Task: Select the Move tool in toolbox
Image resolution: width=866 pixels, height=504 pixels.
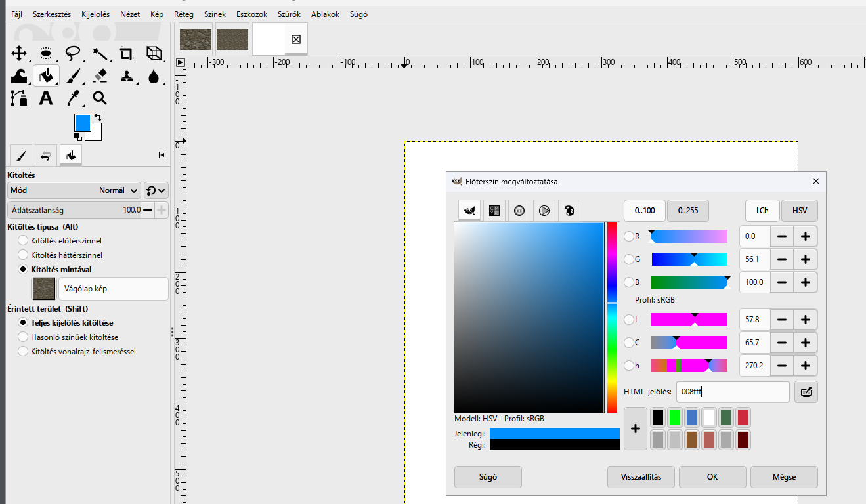Action: (19, 53)
